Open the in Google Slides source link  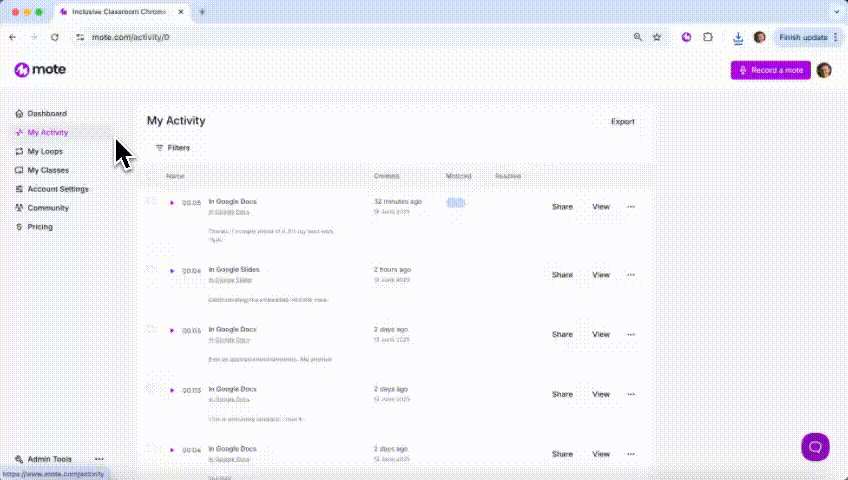(230, 280)
